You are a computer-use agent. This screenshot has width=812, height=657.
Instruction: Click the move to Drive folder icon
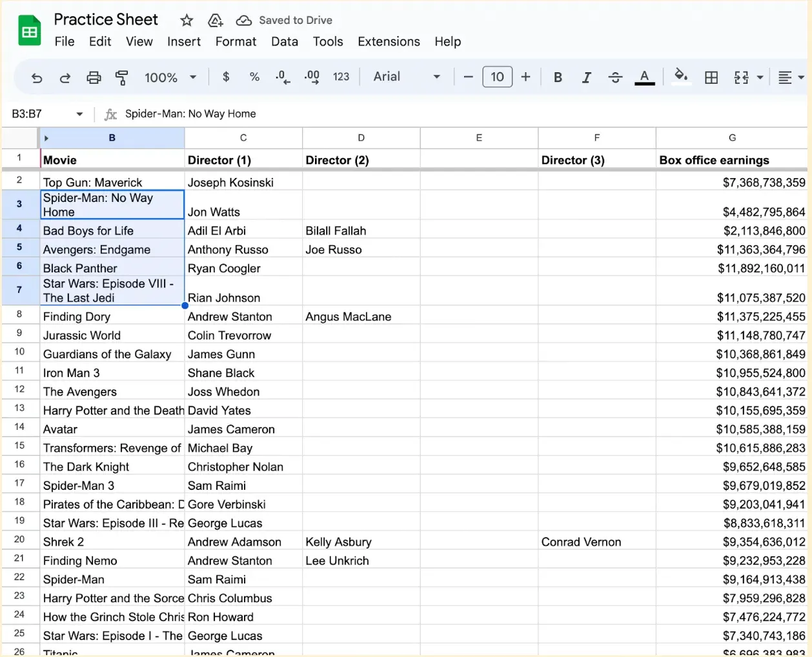click(216, 21)
